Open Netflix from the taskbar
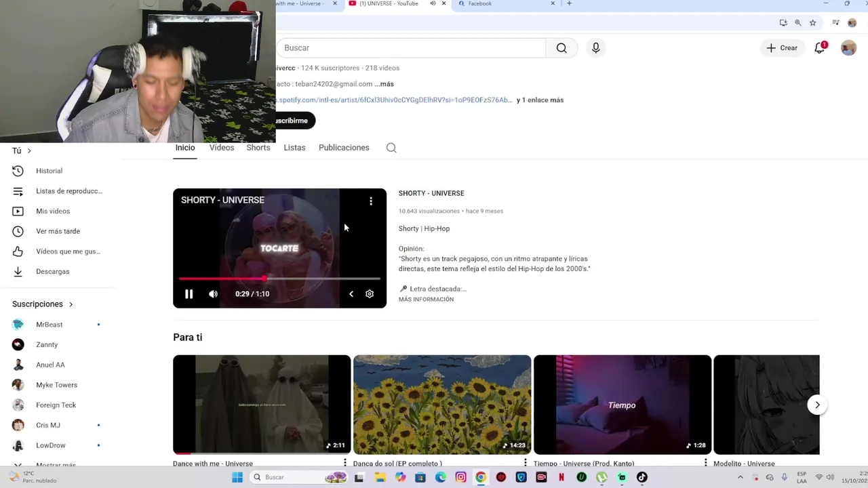 coord(561,477)
